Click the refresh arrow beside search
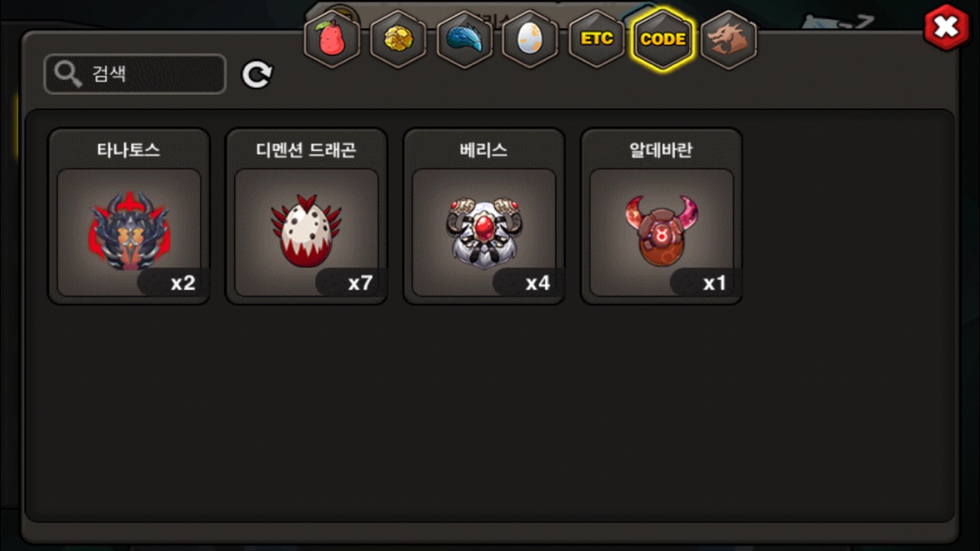980x551 pixels. point(257,74)
